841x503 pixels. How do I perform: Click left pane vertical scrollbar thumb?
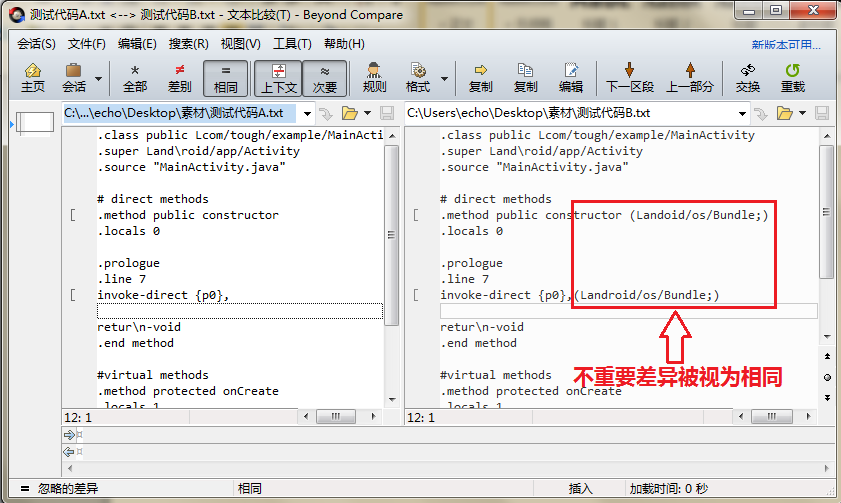[392, 235]
